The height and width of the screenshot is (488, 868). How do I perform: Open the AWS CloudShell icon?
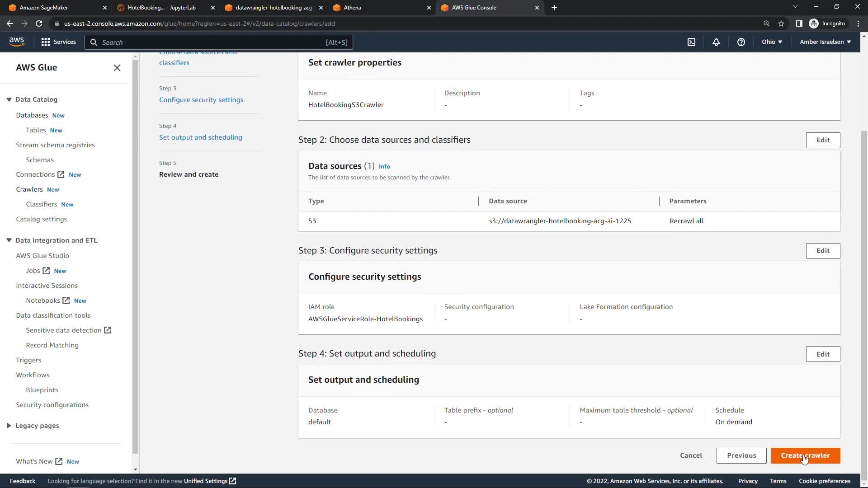coord(691,42)
